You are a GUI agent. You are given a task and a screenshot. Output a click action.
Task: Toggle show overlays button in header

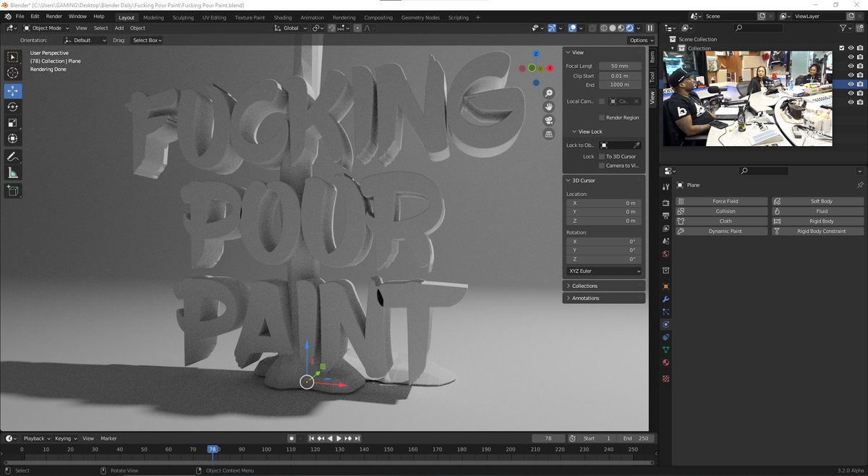[x=572, y=28]
